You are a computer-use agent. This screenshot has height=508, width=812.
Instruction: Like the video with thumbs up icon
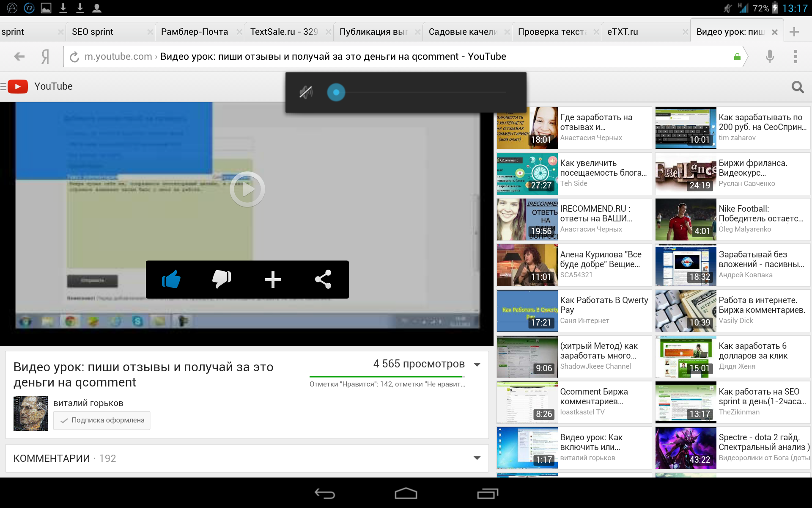pos(171,279)
